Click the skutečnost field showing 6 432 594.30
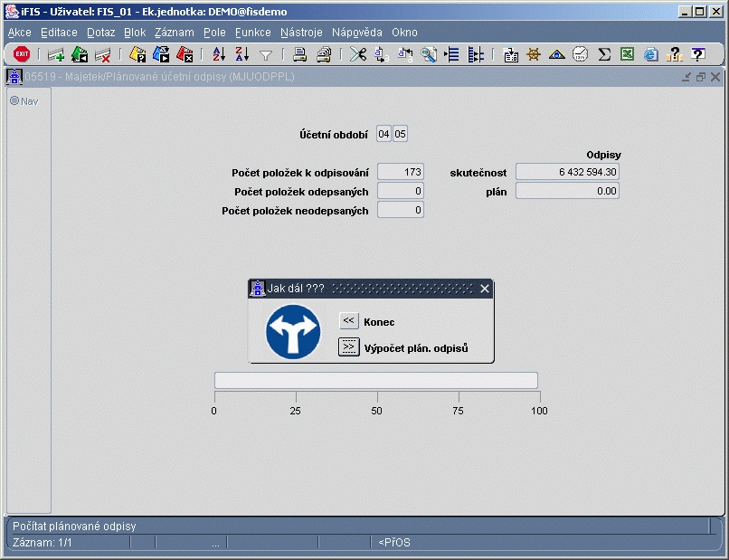729x560 pixels. (x=567, y=172)
